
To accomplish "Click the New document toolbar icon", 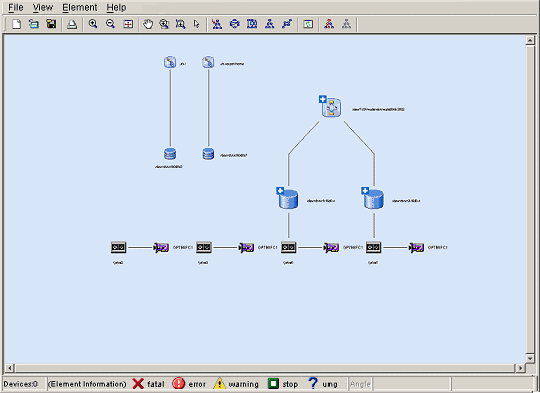I will tap(16, 24).
